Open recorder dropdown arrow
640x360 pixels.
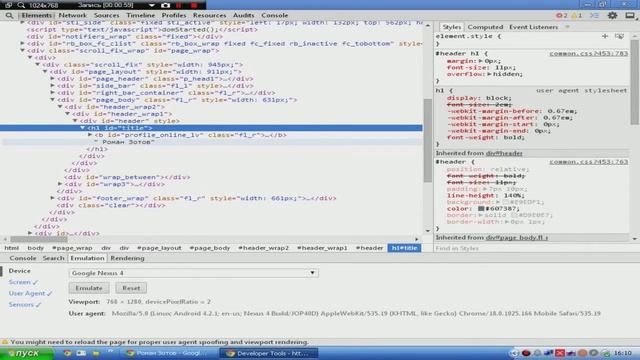[x=151, y=5]
